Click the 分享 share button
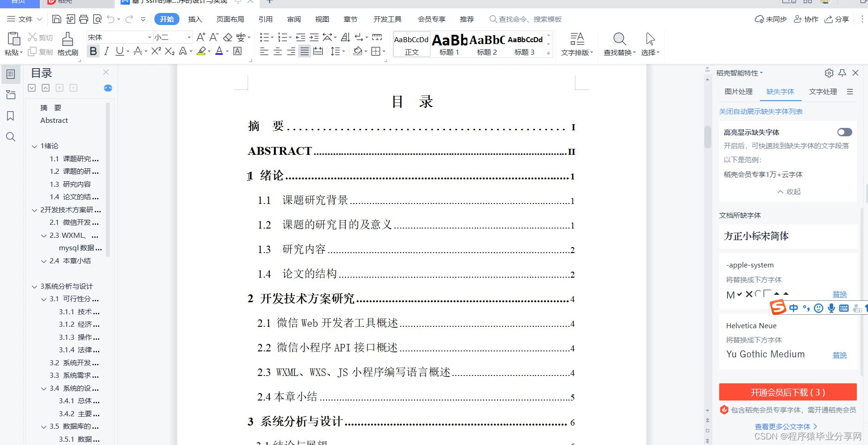 837,19
